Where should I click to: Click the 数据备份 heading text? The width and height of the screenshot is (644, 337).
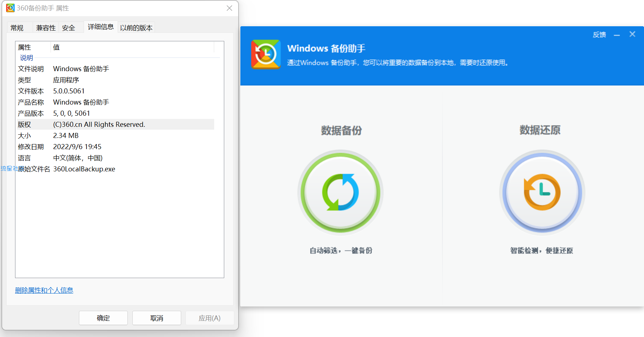click(x=341, y=130)
